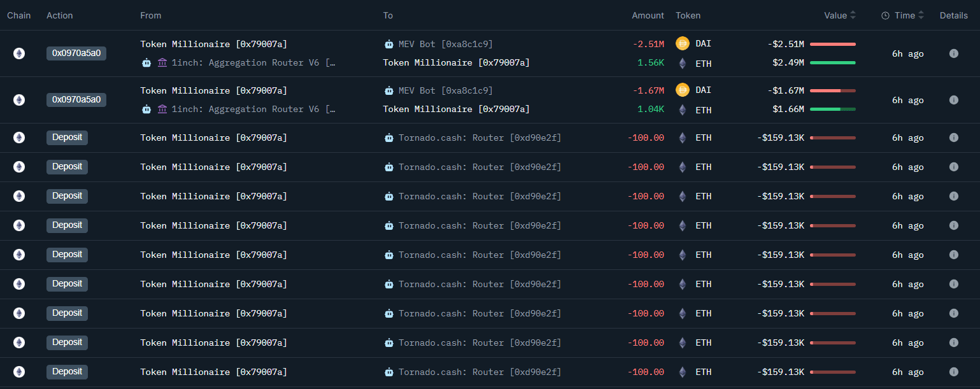
Task: Click the Ethereum chain icon in the -2.51M DAI row
Action: tap(19, 53)
